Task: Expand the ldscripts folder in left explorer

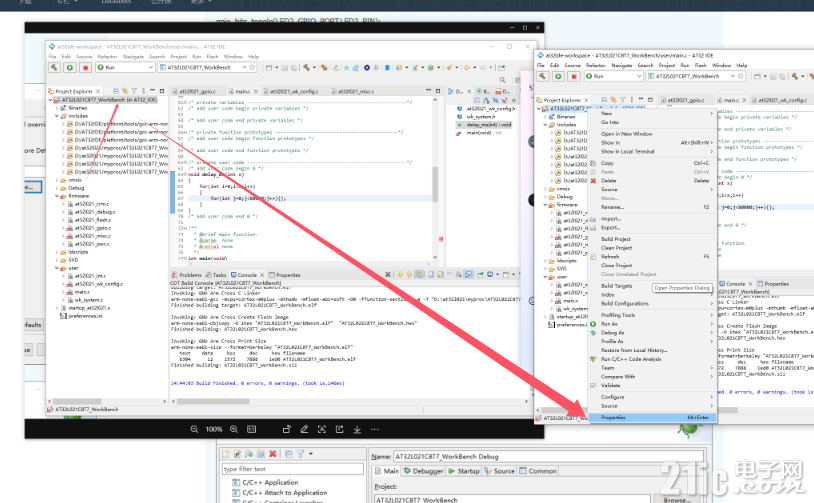Action: [x=57, y=252]
